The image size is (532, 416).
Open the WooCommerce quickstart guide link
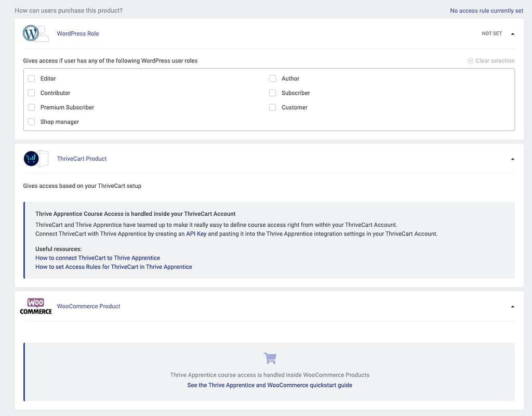point(270,385)
